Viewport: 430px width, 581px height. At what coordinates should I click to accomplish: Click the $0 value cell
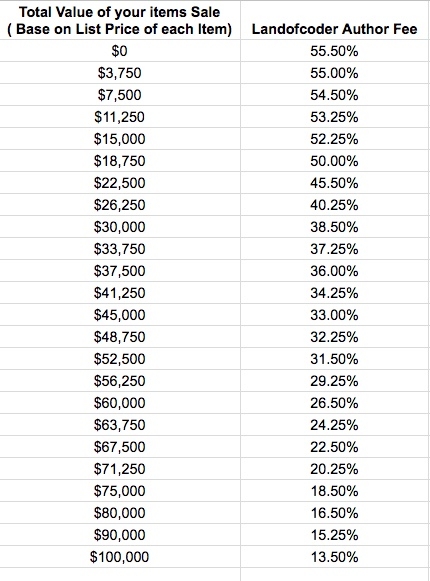point(120,51)
